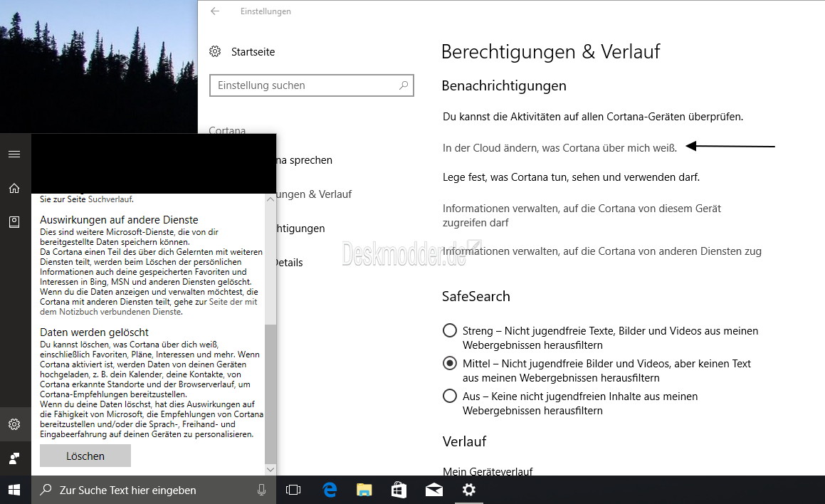Open Mail app from taskbar
The width and height of the screenshot is (825, 504).
pos(434,490)
